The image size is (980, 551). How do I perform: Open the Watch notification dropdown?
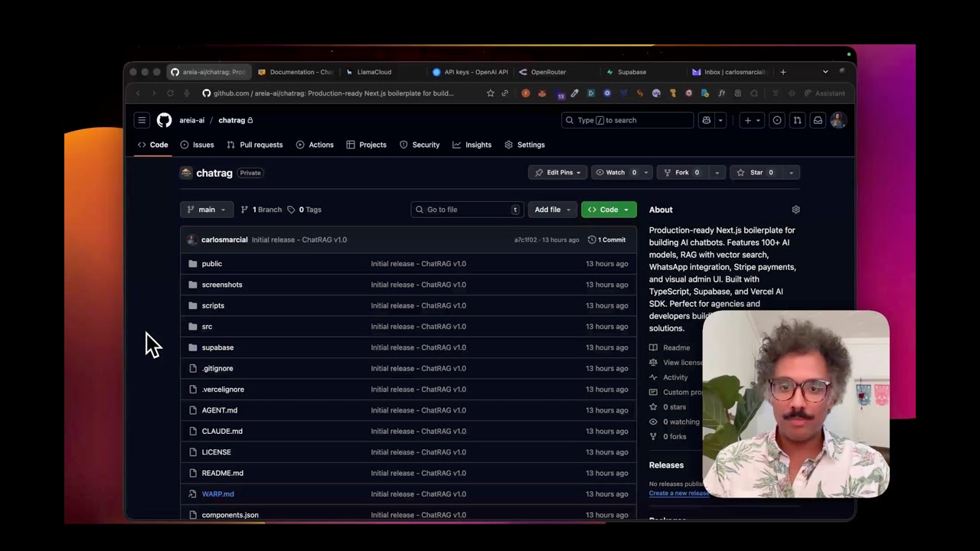click(622, 173)
